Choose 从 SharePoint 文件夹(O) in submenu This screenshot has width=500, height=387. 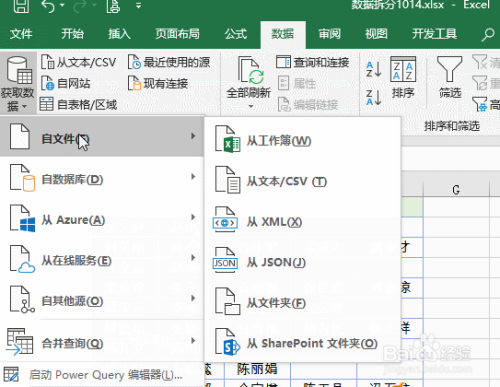(x=303, y=343)
